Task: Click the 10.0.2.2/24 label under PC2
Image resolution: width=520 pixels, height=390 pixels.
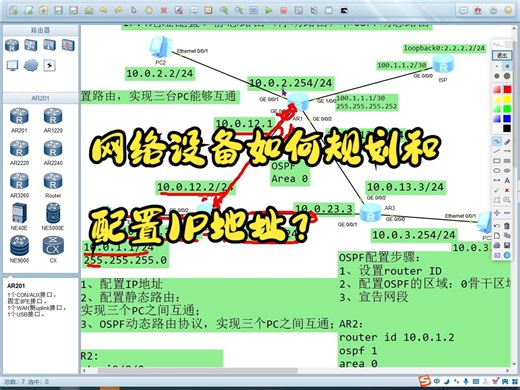Action: [160, 74]
